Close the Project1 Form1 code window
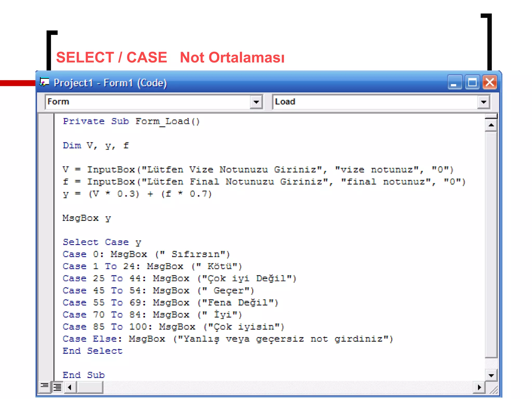This screenshot has height=399, width=532. (490, 83)
